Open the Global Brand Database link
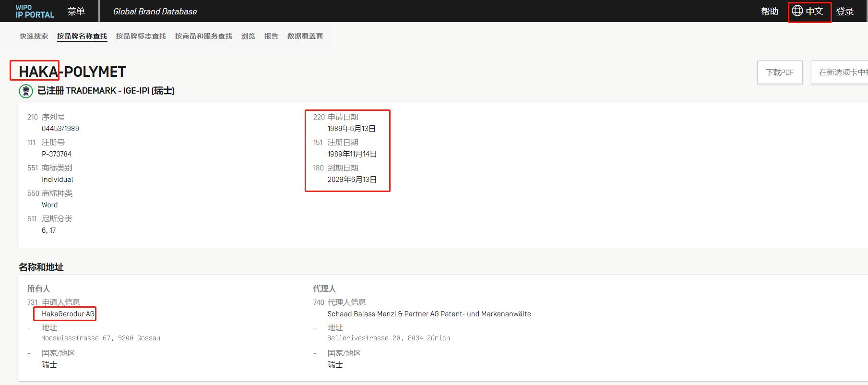The image size is (868, 385). pyautogui.click(x=155, y=12)
